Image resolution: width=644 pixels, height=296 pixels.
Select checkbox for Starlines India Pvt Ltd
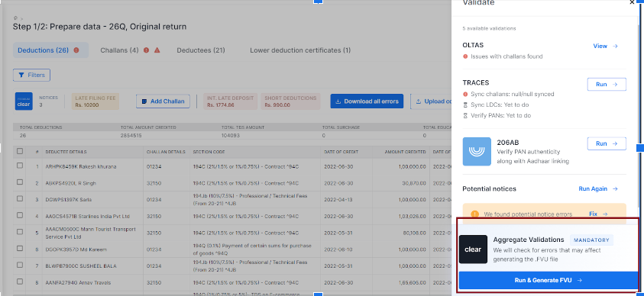[20, 215]
